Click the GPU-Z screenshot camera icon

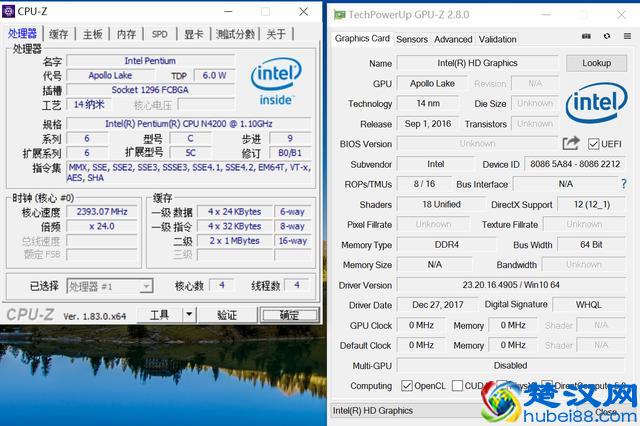(x=586, y=36)
